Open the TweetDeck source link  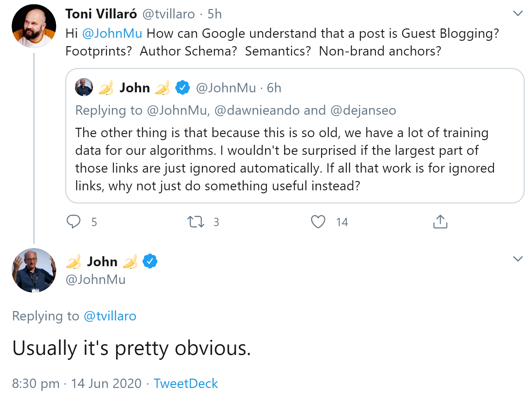[x=186, y=383]
